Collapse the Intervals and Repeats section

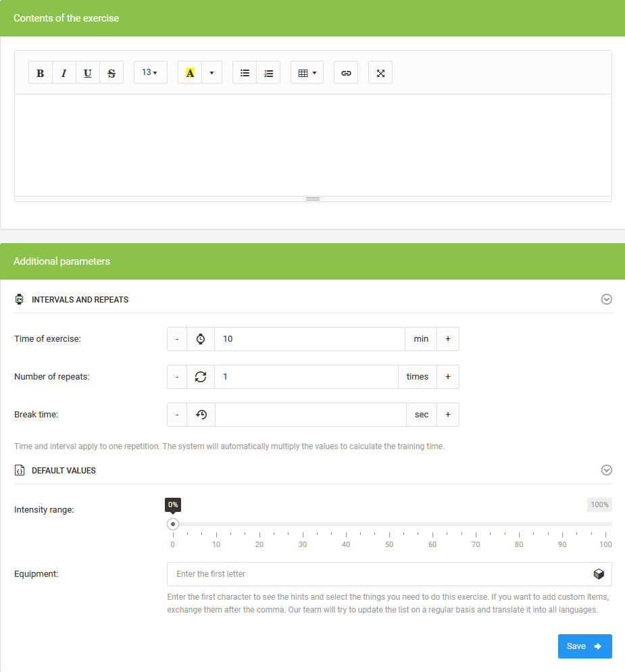click(606, 299)
